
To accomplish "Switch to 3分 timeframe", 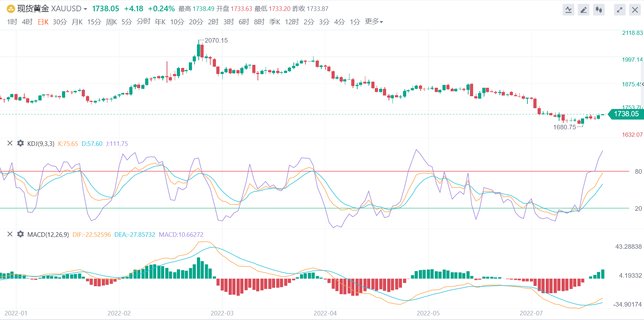I will (324, 22).
